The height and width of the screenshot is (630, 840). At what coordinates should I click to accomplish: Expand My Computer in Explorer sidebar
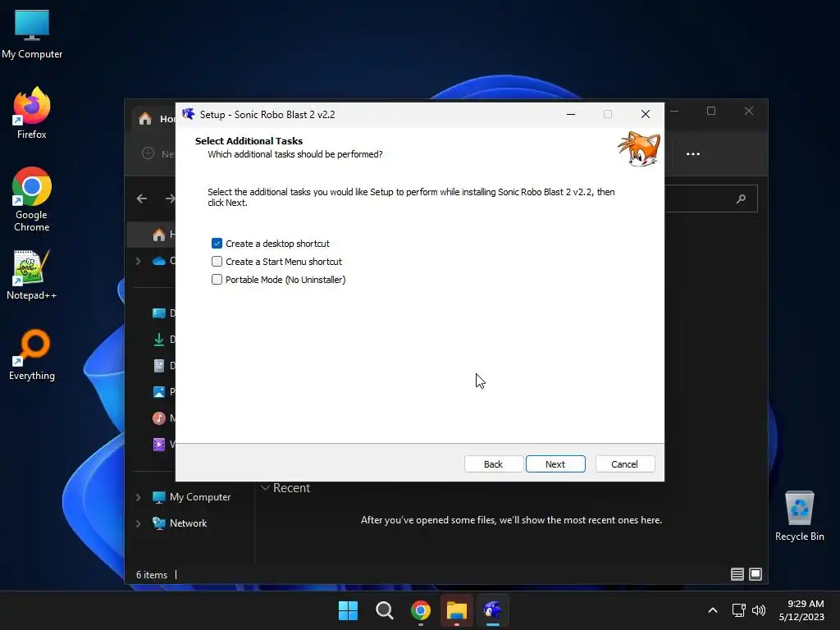138,497
